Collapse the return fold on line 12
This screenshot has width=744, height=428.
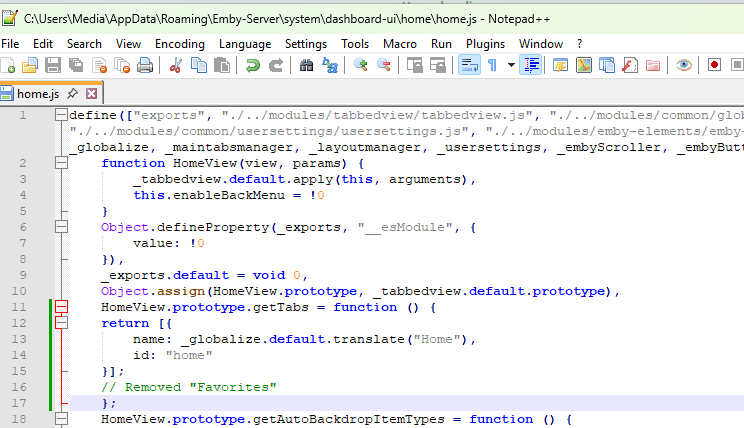pos(61,323)
